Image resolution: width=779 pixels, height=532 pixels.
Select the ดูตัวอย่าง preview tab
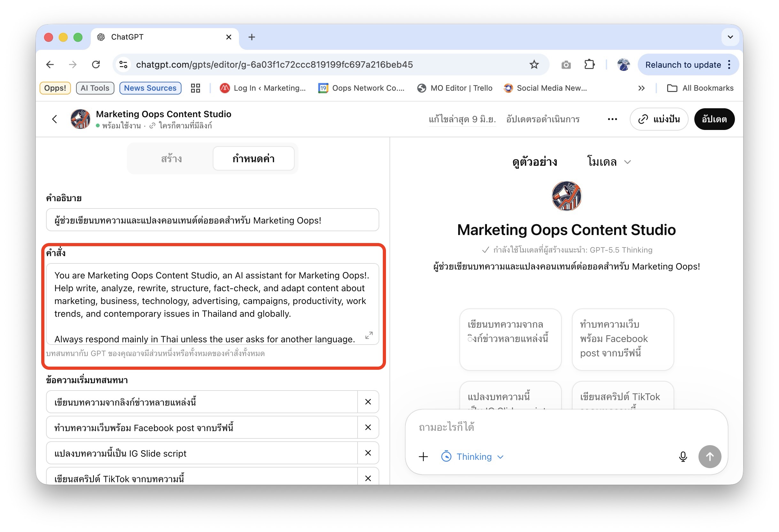coord(535,162)
